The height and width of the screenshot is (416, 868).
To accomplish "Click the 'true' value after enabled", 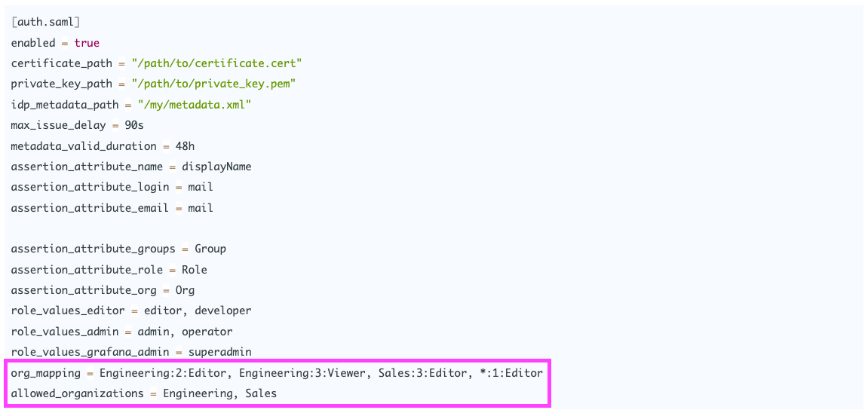I will (x=87, y=43).
